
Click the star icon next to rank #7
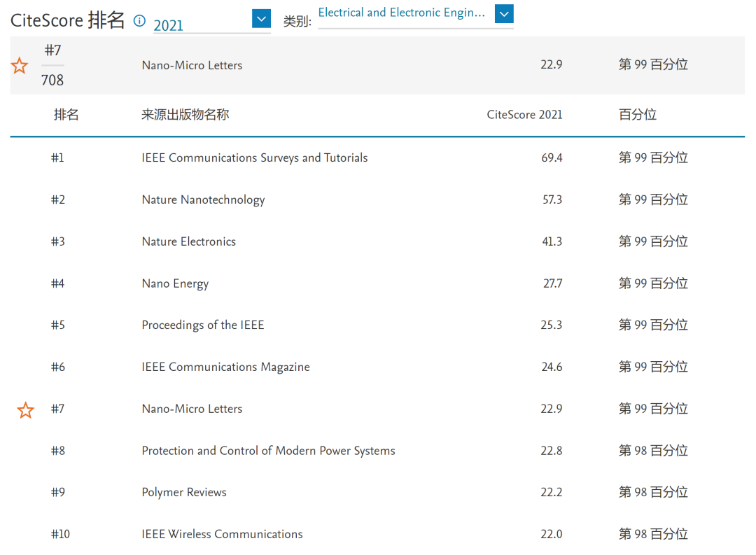(26, 410)
